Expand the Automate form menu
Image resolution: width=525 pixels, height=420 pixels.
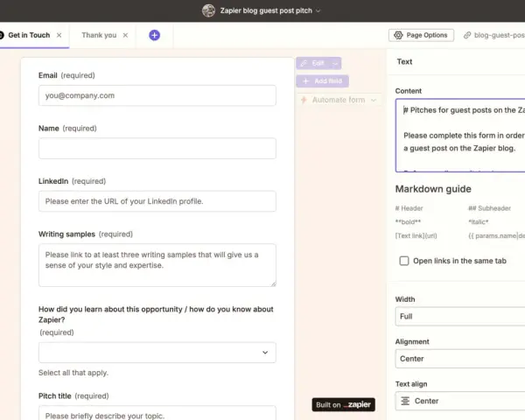point(374,100)
